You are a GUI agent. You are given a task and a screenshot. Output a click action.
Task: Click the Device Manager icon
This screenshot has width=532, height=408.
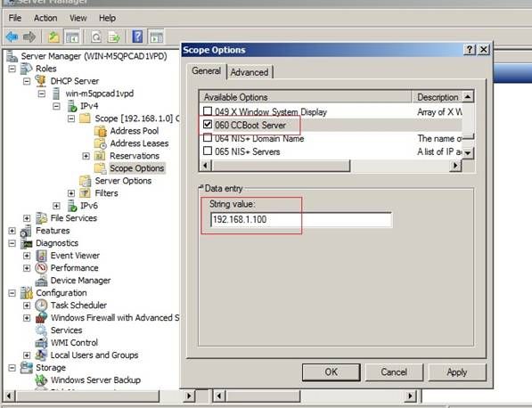[41, 281]
